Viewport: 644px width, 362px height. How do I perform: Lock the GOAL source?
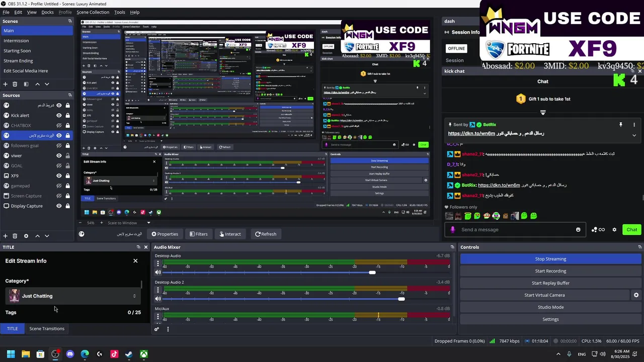pyautogui.click(x=67, y=165)
